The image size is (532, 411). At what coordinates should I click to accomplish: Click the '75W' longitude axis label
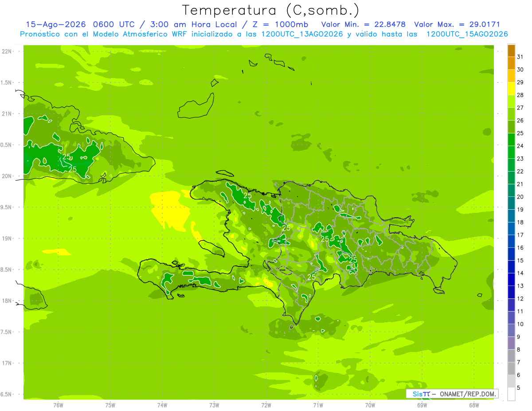pos(110,405)
